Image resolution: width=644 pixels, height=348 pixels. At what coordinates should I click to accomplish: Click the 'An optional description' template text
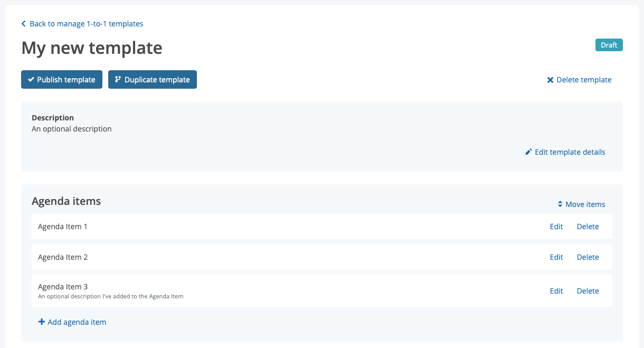(72, 129)
